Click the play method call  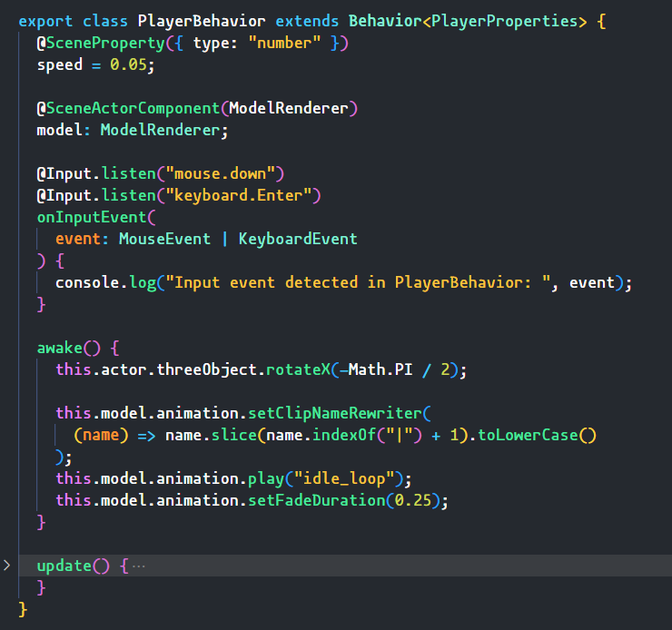pyautogui.click(x=266, y=478)
